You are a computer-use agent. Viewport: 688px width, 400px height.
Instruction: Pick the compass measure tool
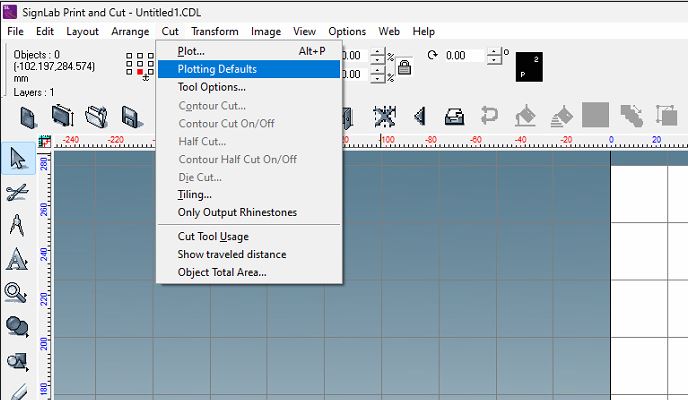coord(17,225)
